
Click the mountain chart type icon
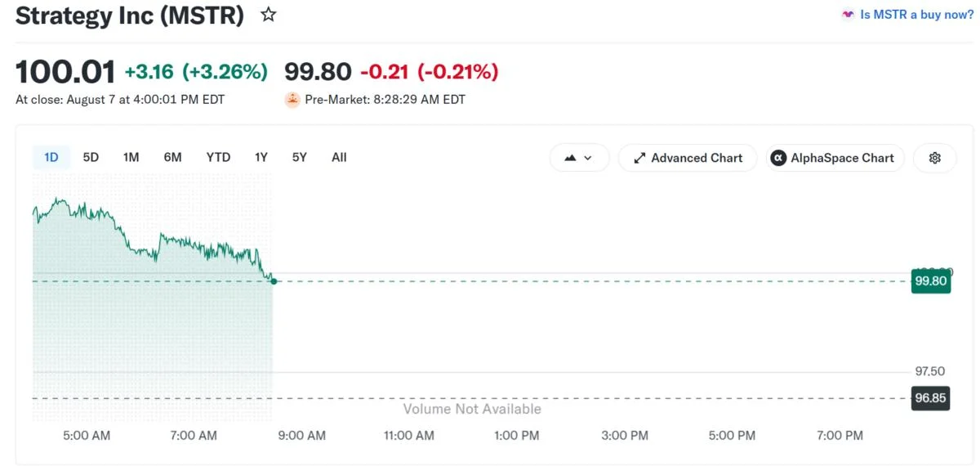(570, 158)
